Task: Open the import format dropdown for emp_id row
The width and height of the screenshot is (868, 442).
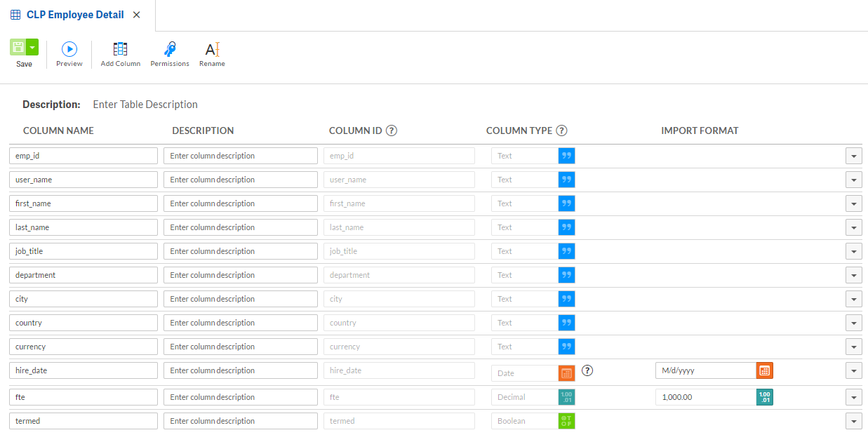Action: 853,155
